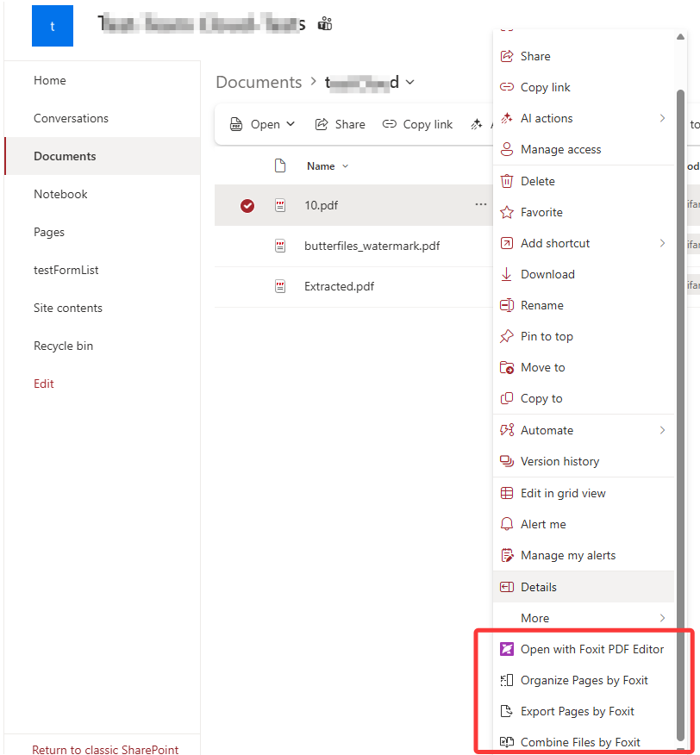Open Recycle bin in left navigation
700x755 pixels.
pos(63,346)
